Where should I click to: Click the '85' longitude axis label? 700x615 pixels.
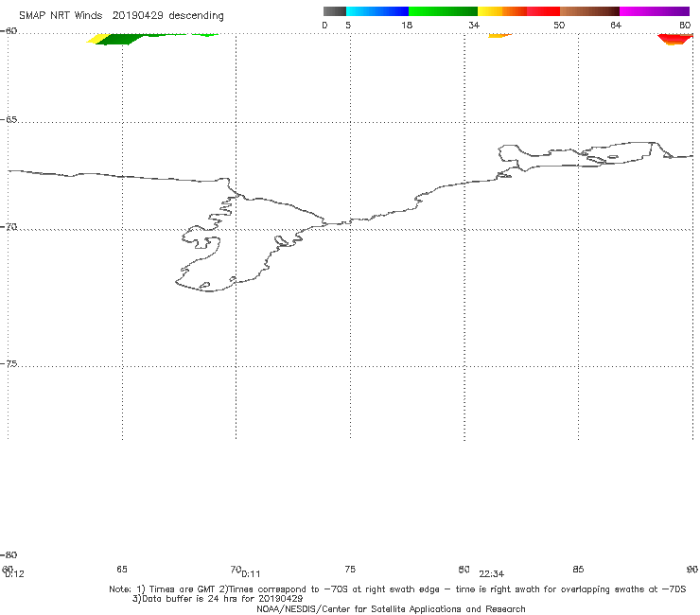tap(578, 570)
